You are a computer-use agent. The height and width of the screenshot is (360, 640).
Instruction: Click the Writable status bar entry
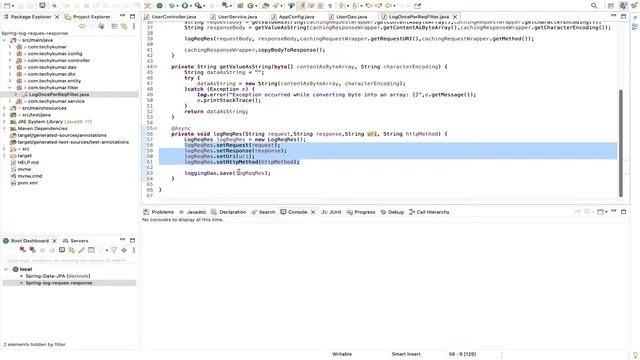(x=342, y=354)
